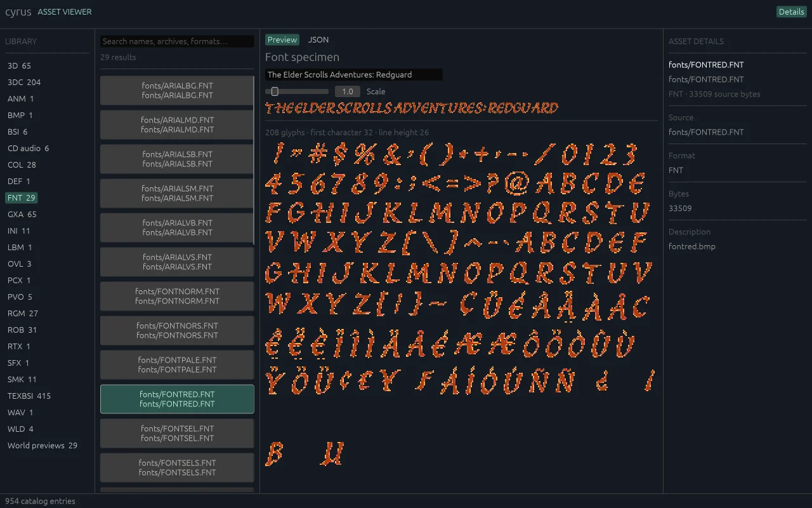Click the 'fontred.bmp' description value
This screenshot has width=812, height=508.
pos(692,246)
